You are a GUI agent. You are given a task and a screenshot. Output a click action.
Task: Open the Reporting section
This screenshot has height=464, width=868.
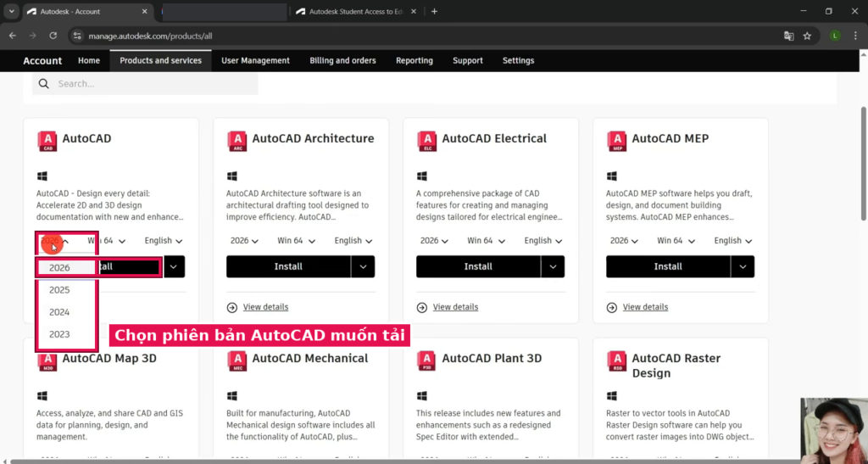(x=414, y=60)
